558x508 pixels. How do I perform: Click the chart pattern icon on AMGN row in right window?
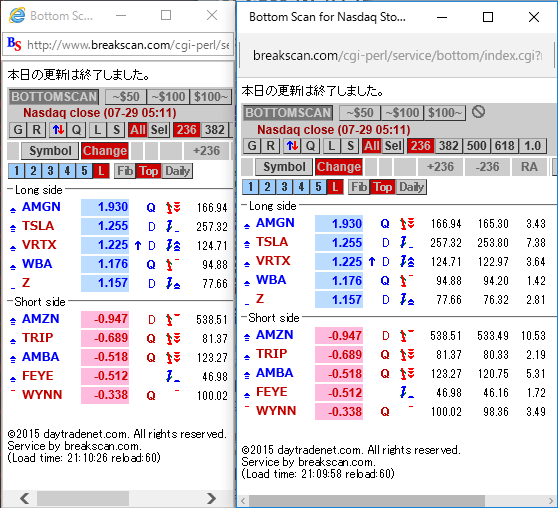click(x=407, y=223)
